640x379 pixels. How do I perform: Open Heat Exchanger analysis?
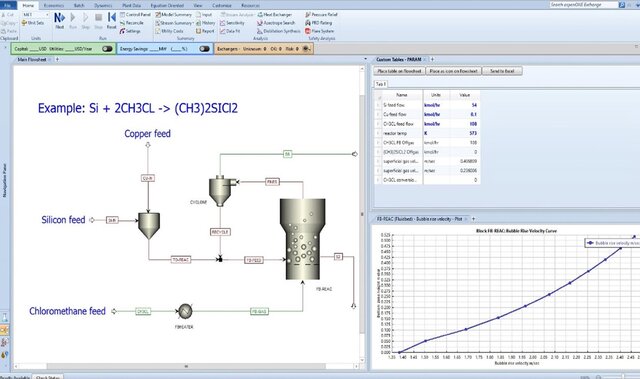(x=274, y=14)
